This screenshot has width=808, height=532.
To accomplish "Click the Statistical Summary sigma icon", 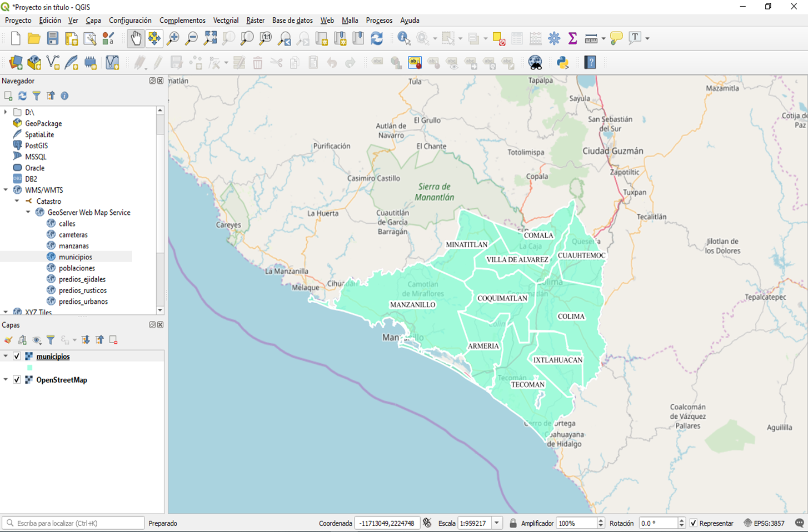I will point(572,38).
